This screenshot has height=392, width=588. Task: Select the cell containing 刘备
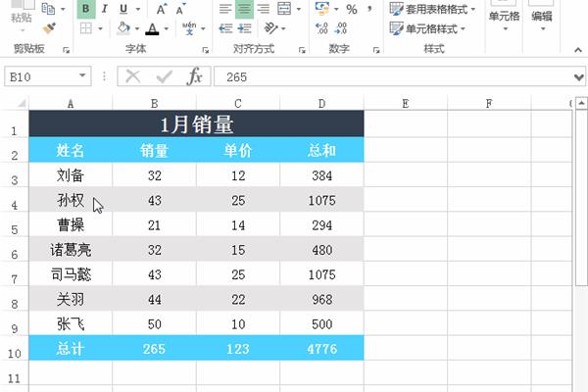pyautogui.click(x=71, y=175)
